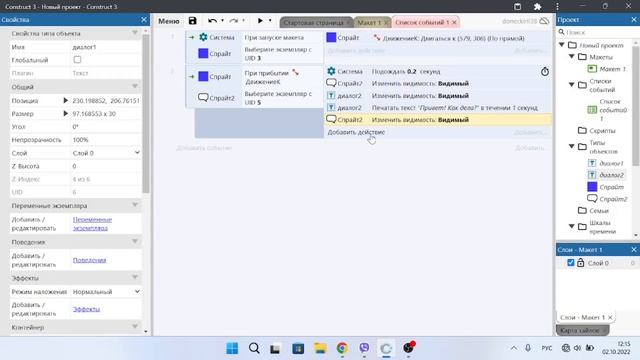Select the Система gear icon in first event
The image size is (640, 360).
[x=203, y=37]
